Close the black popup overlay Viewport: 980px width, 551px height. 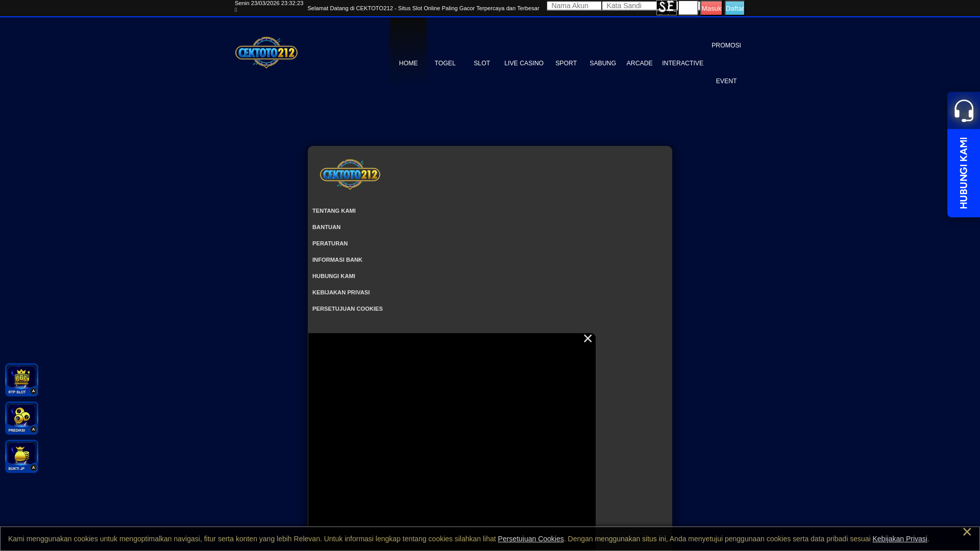(587, 339)
